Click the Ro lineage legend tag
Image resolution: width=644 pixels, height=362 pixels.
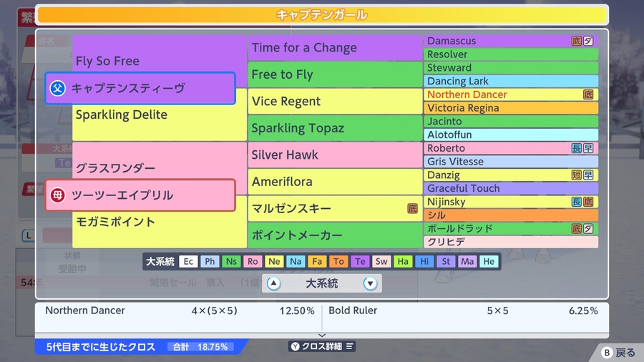click(x=253, y=261)
